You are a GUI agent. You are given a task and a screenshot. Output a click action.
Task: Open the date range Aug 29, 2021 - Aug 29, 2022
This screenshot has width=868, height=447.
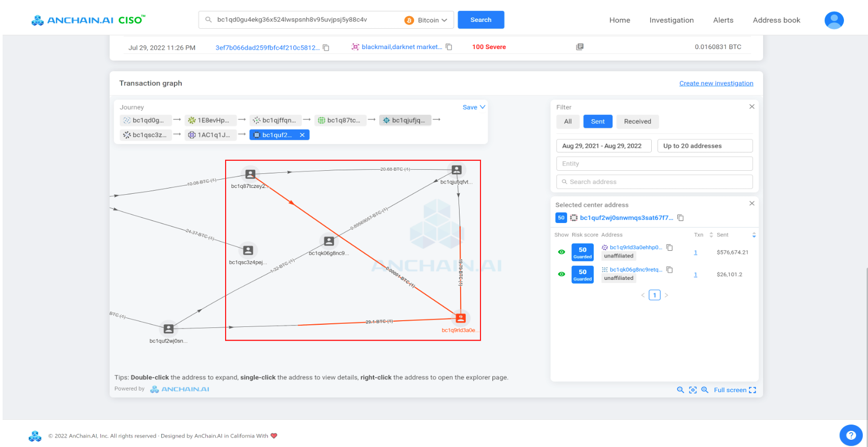[x=604, y=146]
